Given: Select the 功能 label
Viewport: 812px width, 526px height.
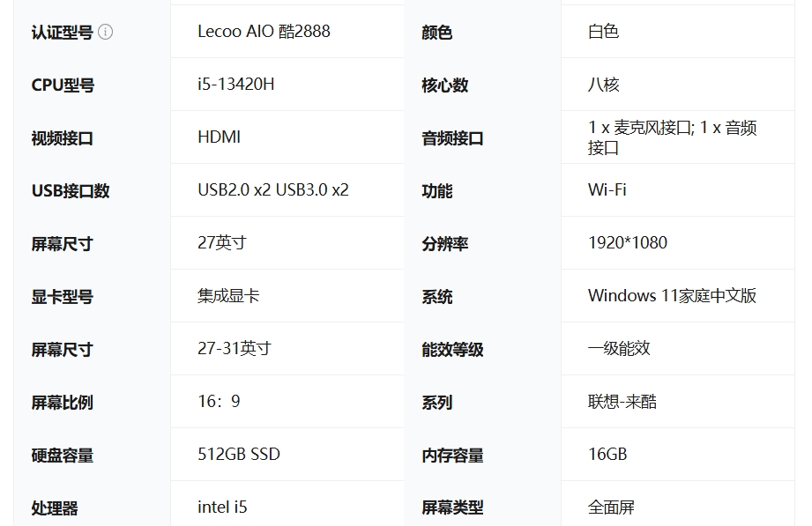Looking at the screenshot, I should (437, 190).
